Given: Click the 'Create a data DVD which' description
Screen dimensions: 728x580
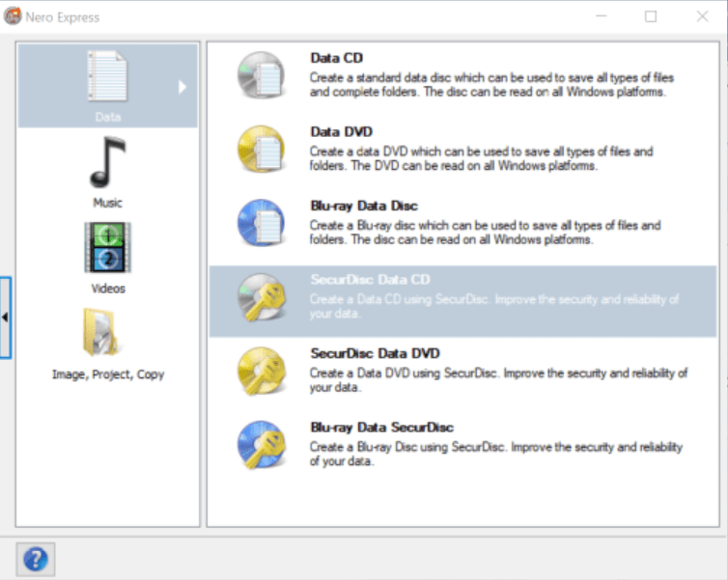Looking at the screenshot, I should click(482, 158).
